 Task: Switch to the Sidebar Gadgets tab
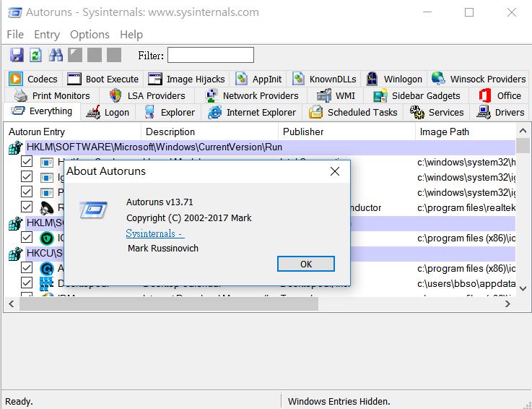(417, 95)
